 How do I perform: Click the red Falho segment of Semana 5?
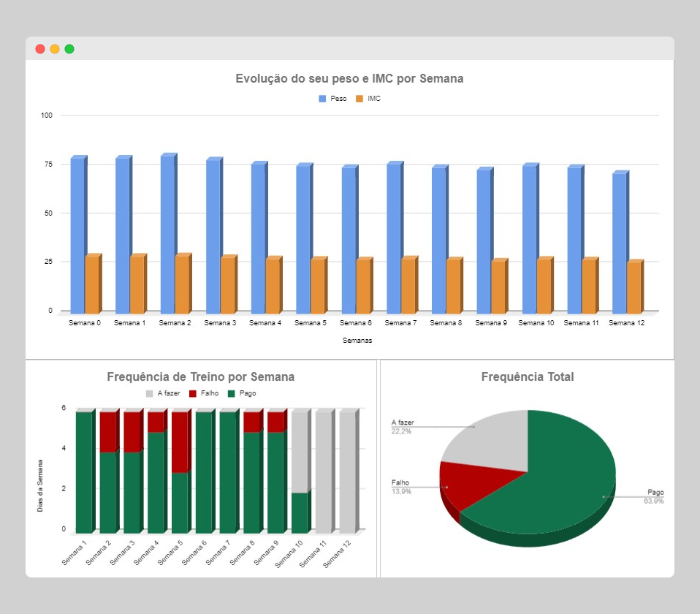(x=180, y=442)
